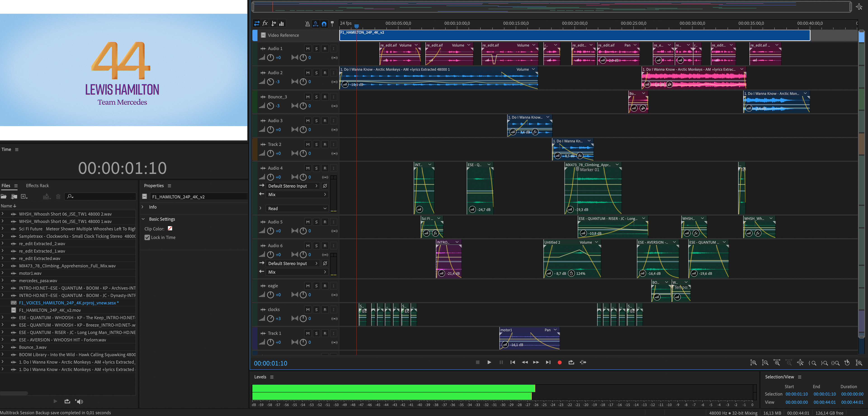Open the Files panel menu
868x416 pixels.
click(x=16, y=185)
